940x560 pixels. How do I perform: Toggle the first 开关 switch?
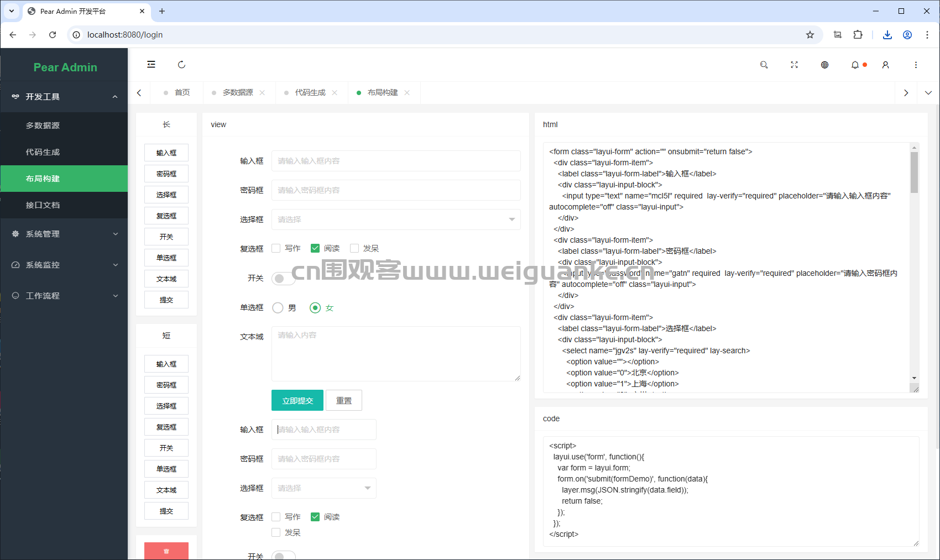pyautogui.click(x=283, y=278)
